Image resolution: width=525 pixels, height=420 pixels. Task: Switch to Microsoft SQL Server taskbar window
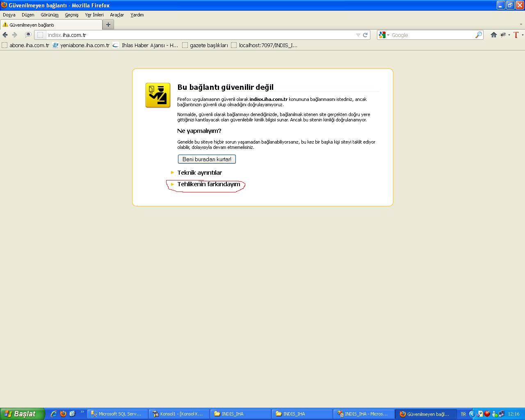pyautogui.click(x=117, y=414)
